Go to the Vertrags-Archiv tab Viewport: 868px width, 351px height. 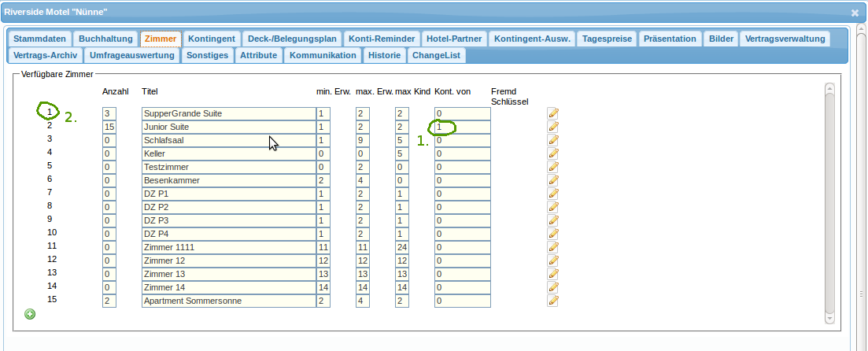pyautogui.click(x=44, y=55)
